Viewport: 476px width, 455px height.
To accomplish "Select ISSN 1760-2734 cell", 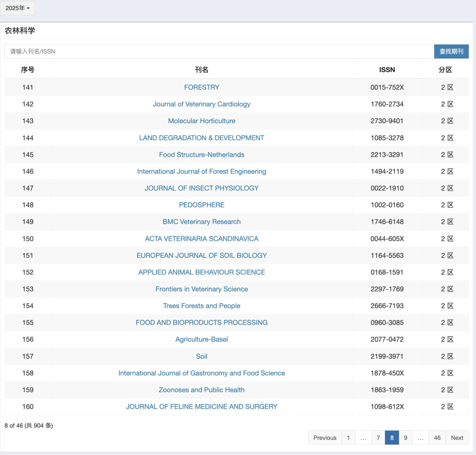I will point(387,104).
